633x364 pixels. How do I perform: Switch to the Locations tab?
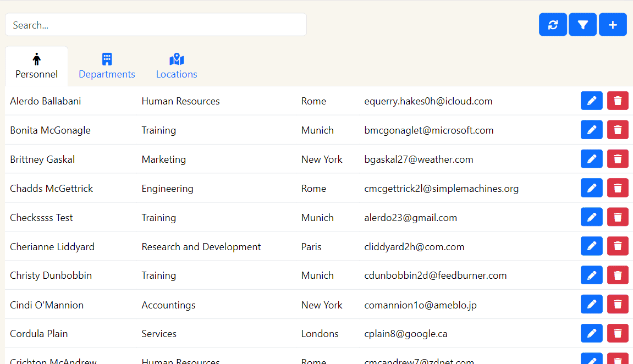[177, 67]
